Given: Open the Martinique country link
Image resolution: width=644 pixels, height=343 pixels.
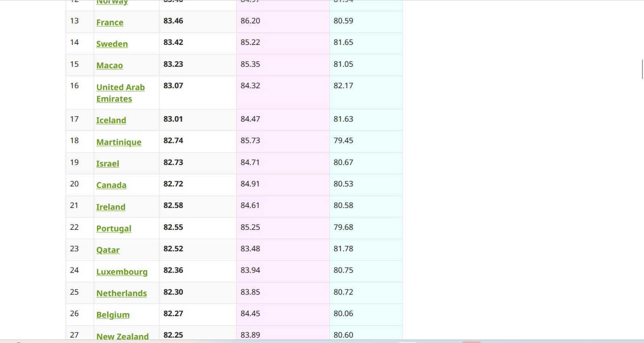Looking at the screenshot, I should click(x=119, y=142).
